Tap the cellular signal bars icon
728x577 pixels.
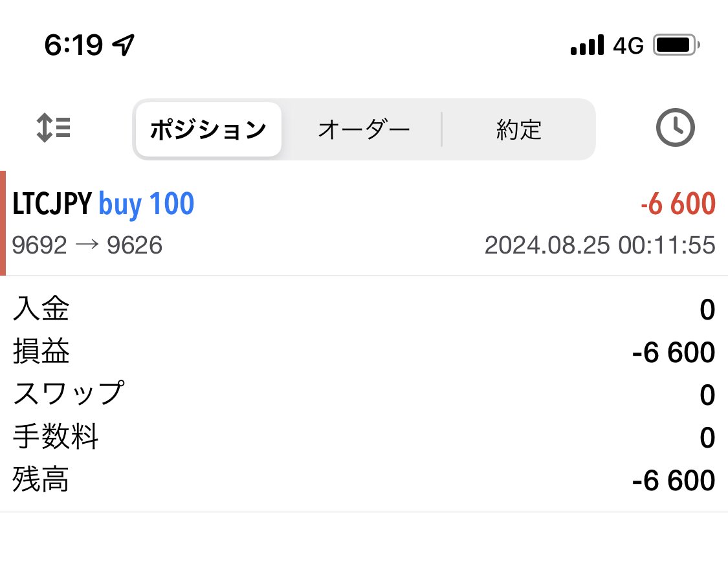[x=588, y=45]
